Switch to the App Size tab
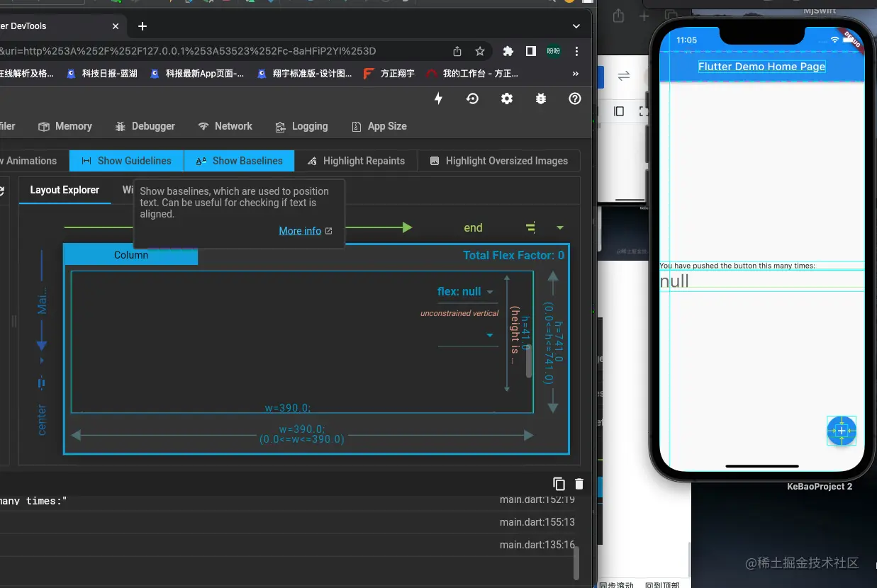Viewport: 877px width, 588px height. tap(379, 126)
